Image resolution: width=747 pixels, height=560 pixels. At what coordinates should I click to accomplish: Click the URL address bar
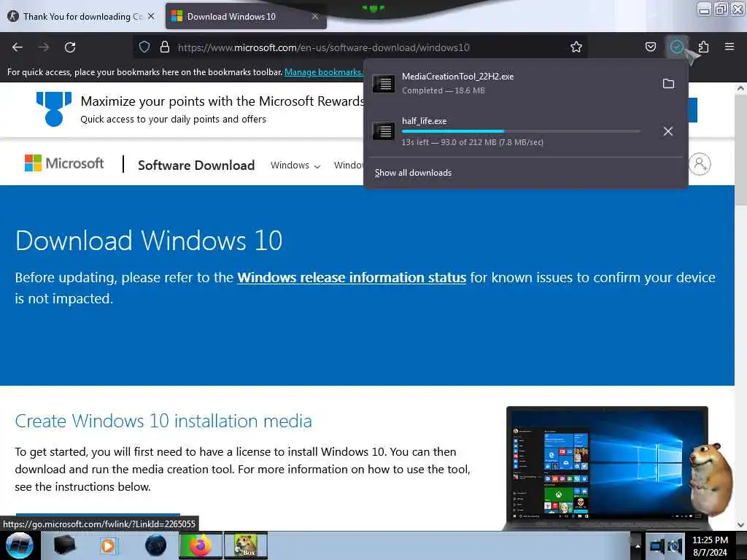point(362,47)
